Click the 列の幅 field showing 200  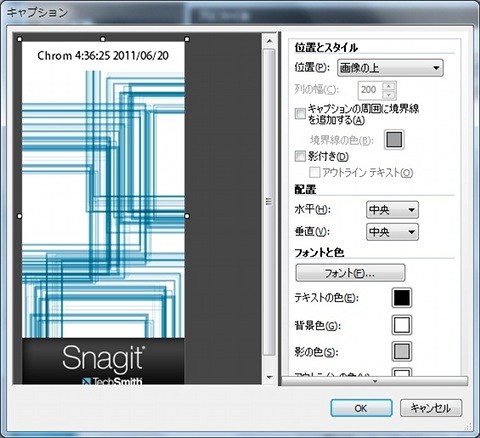click(x=370, y=90)
